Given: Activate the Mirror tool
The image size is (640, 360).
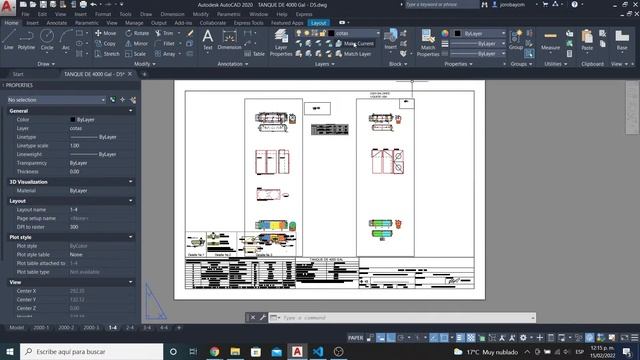Looking at the screenshot, I should 137,43.
